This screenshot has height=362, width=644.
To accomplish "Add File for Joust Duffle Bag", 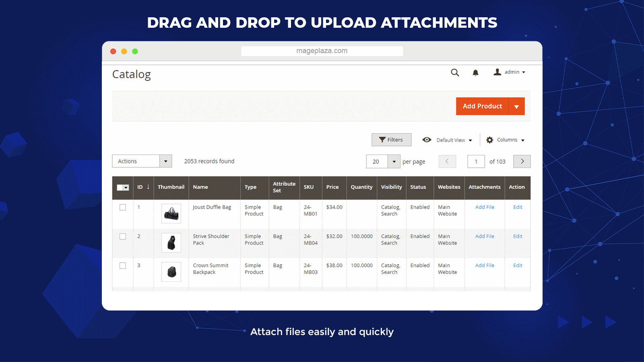I will pos(485,207).
